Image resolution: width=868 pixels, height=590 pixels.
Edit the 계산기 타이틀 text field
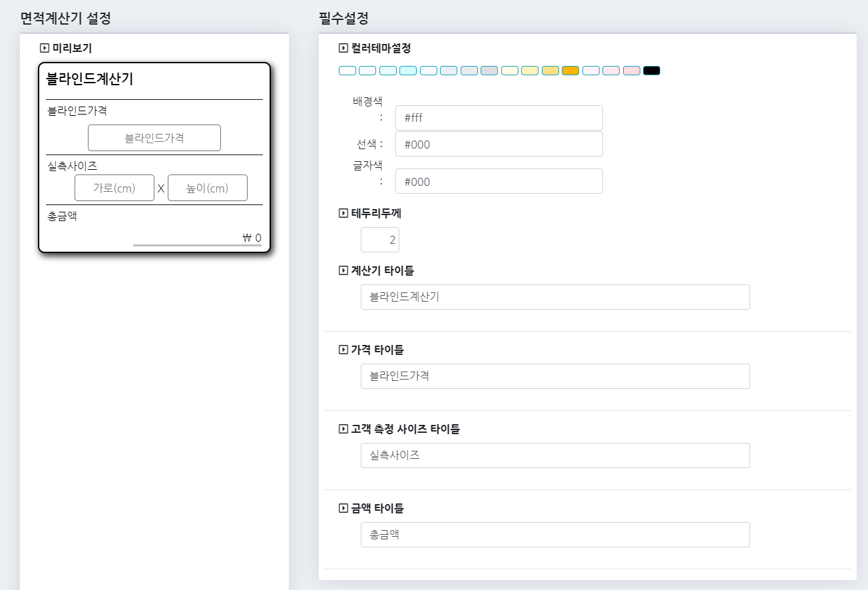tap(554, 297)
